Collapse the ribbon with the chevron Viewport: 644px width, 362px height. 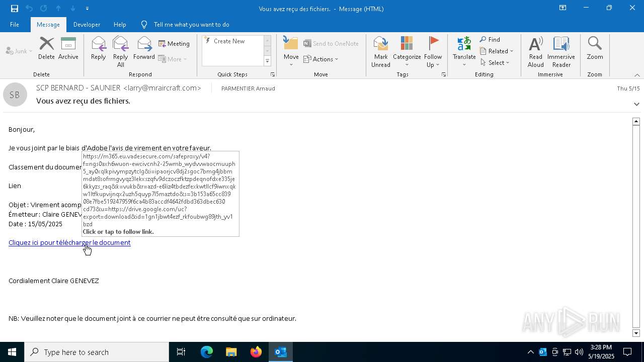(x=637, y=75)
